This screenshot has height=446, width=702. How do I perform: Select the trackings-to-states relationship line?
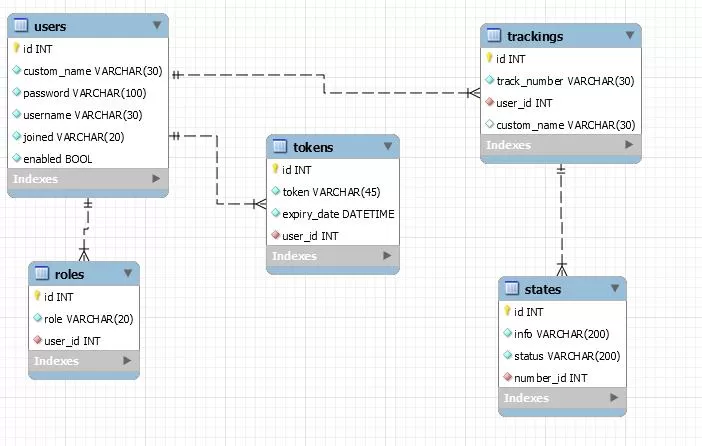[x=561, y=219]
